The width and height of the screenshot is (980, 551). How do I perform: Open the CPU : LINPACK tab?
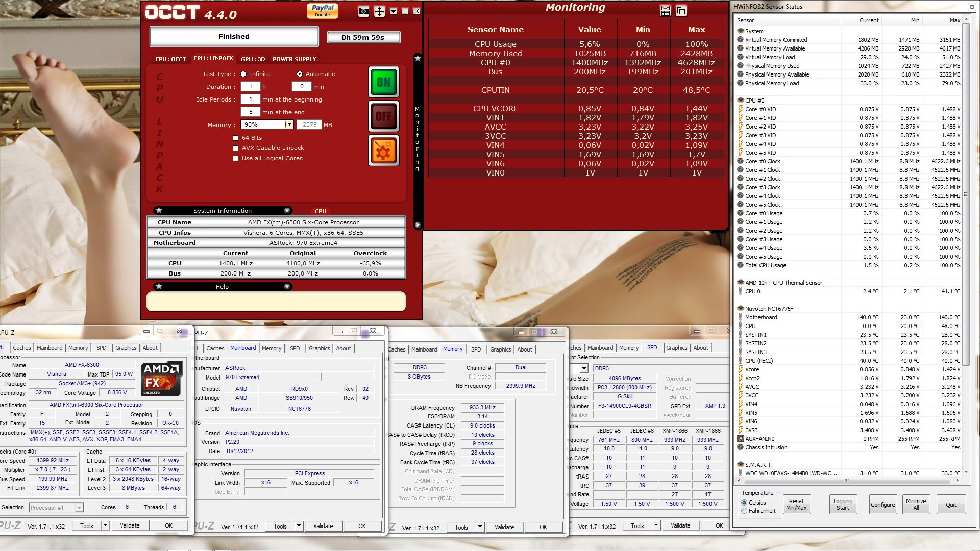pos(213,59)
